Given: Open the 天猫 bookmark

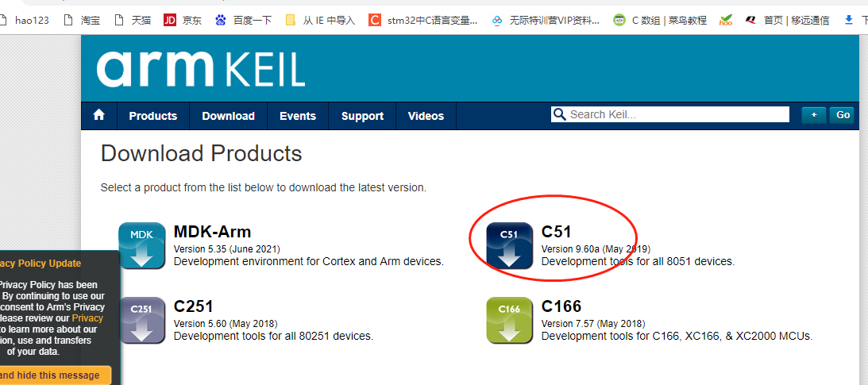Looking at the screenshot, I should (133, 21).
